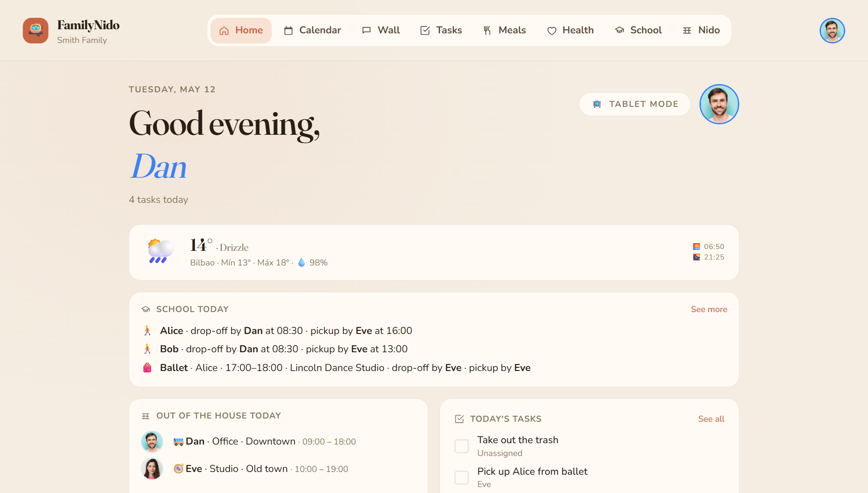Image resolution: width=868 pixels, height=493 pixels.
Task: Click the tablet icon in Tablet Mode button
Action: pyautogui.click(x=597, y=104)
